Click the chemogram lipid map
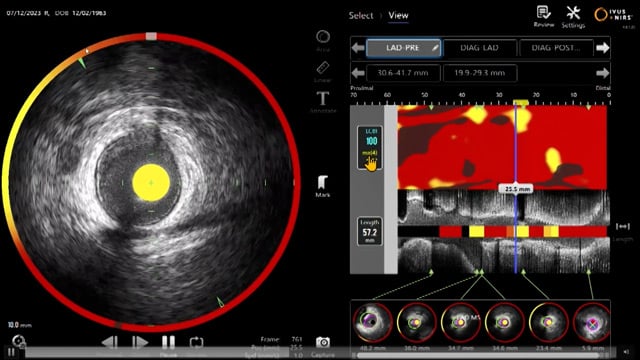The image size is (640, 360). pos(502,147)
